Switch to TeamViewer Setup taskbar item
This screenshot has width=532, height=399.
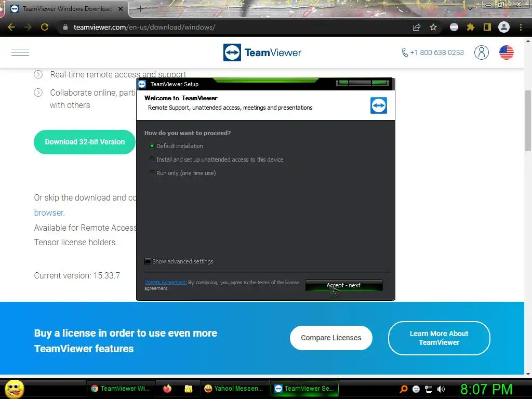[x=304, y=389]
